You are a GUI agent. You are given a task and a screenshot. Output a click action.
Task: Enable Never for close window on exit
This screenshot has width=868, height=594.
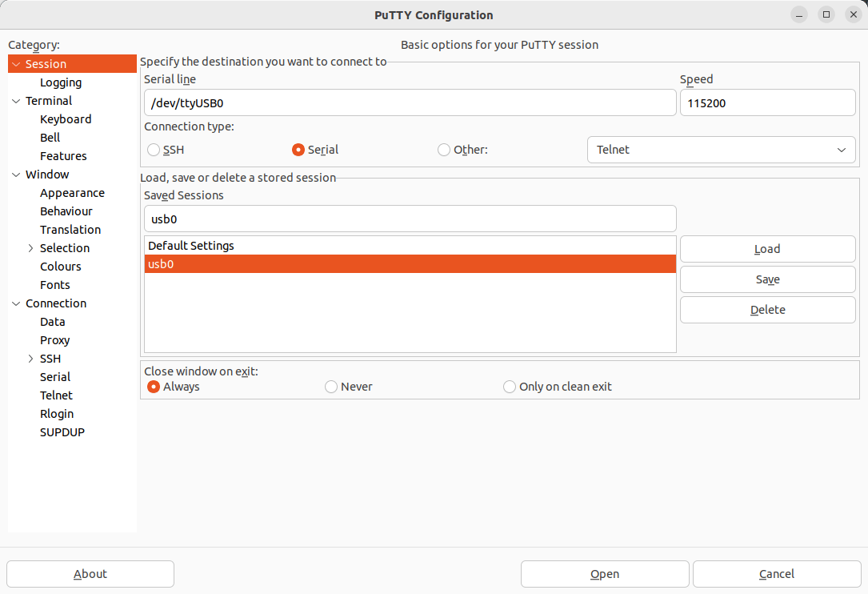330,386
